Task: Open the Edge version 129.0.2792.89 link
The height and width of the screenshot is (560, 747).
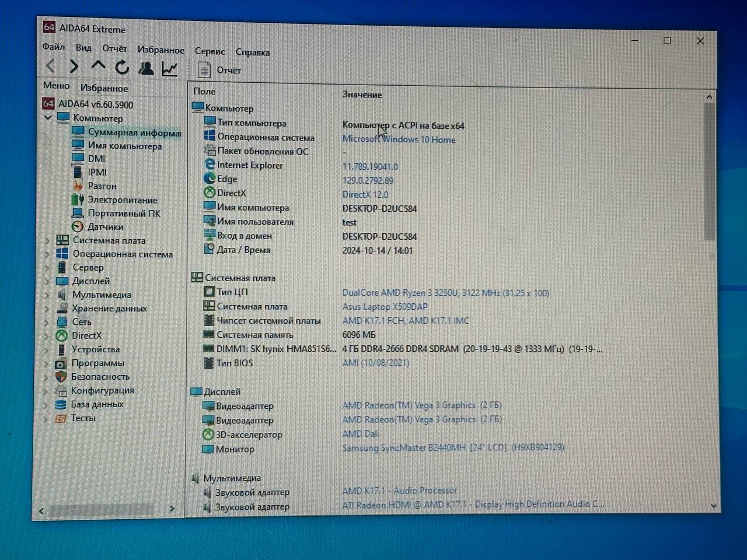Action: (x=368, y=181)
